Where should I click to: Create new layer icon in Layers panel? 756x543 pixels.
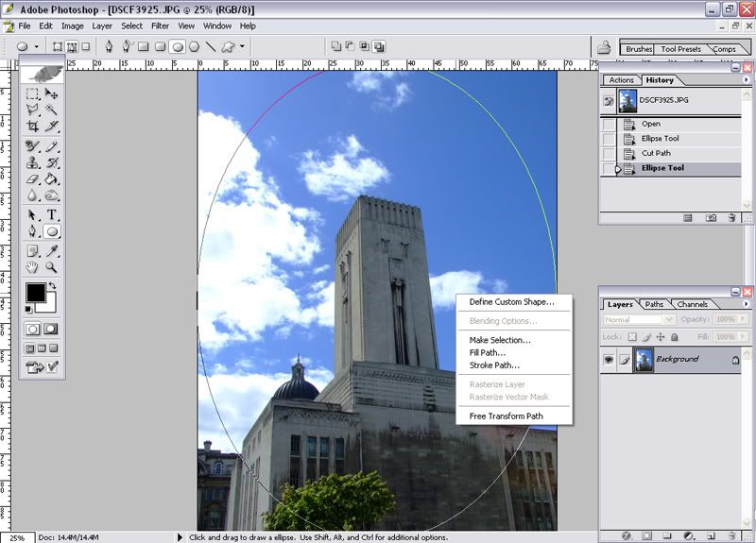[x=711, y=535]
